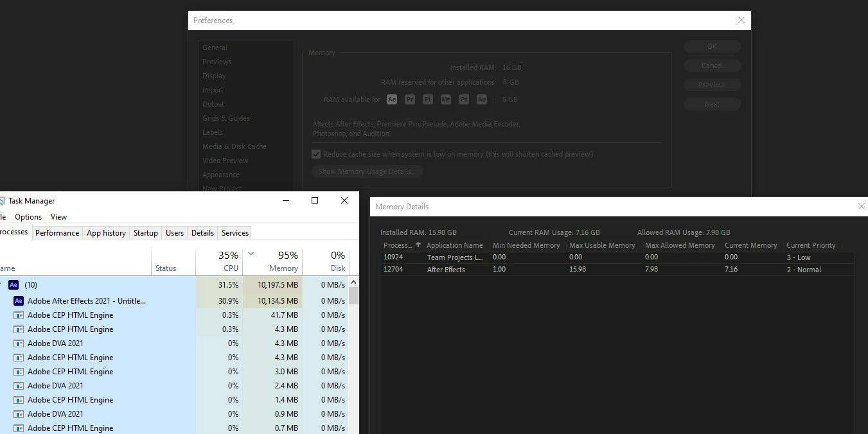Open the Options menu in Task Manager
Image resolution: width=868 pixels, height=434 pixels.
[28, 217]
